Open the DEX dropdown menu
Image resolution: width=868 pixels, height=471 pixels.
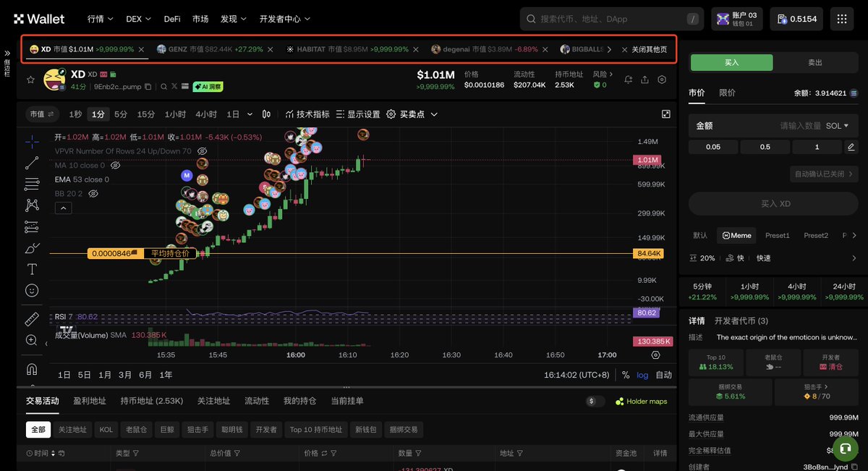click(x=139, y=19)
